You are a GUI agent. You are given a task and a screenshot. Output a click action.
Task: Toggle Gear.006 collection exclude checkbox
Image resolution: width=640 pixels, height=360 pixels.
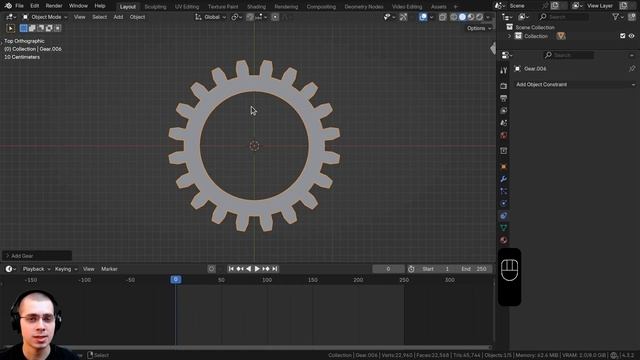coord(622,36)
